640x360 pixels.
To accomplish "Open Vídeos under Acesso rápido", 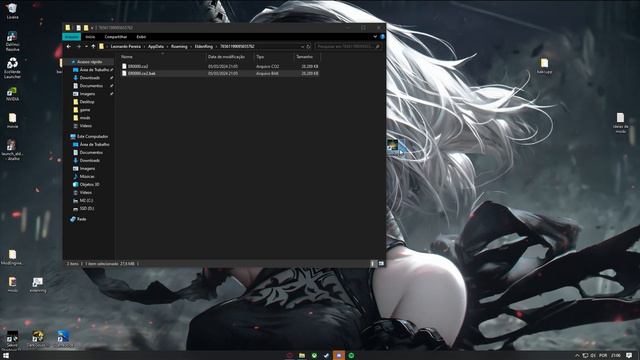I will click(x=85, y=126).
